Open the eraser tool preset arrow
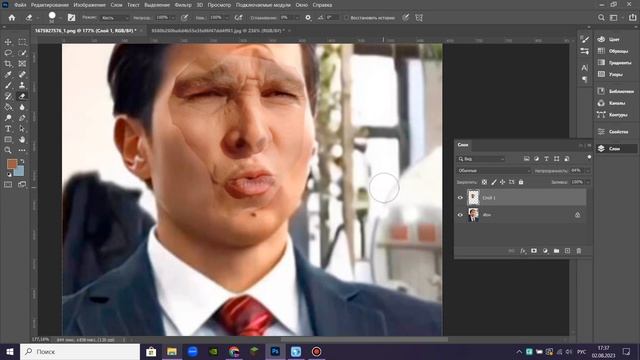 (37, 18)
